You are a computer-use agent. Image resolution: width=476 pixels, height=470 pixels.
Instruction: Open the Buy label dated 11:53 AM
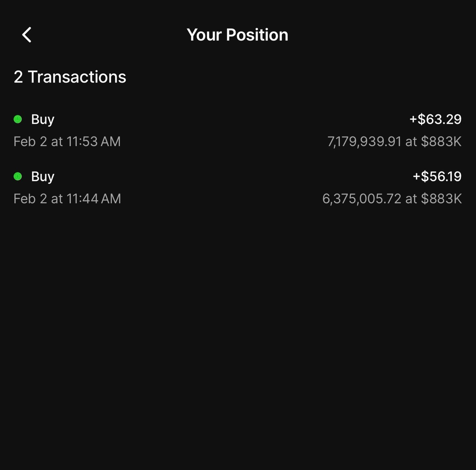pos(43,119)
